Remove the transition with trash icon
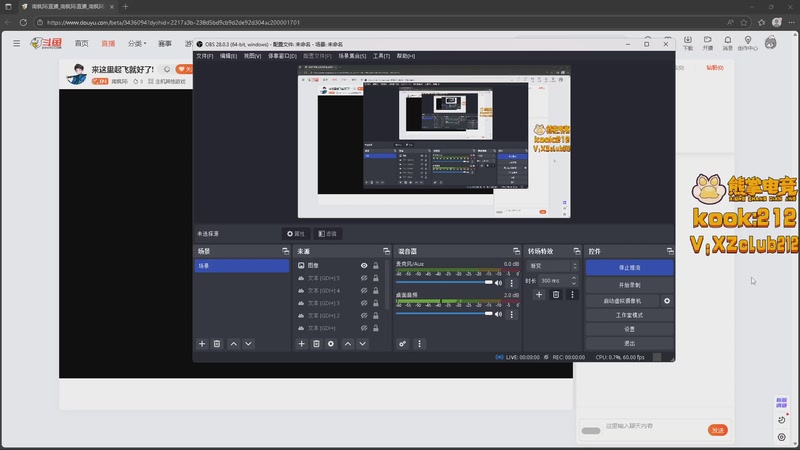Viewport: 800px width, 450px height. (556, 294)
